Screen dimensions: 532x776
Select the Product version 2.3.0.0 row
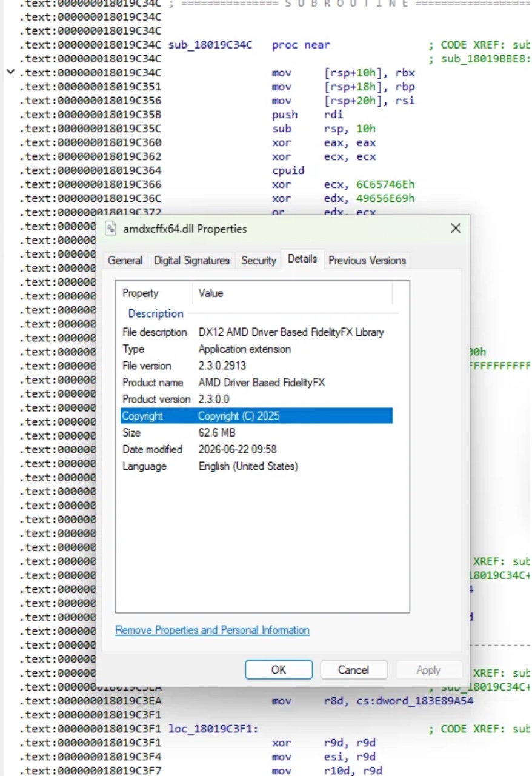point(256,400)
